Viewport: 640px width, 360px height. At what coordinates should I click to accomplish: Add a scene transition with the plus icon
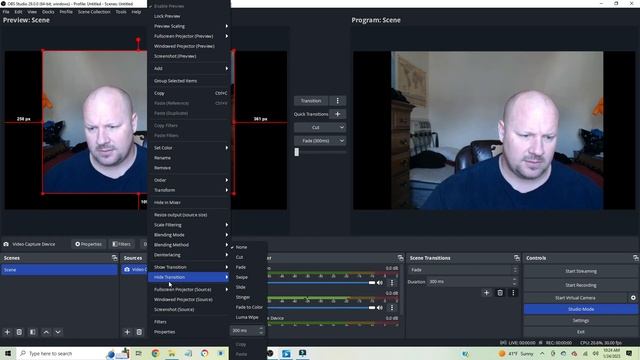pyautogui.click(x=486, y=293)
